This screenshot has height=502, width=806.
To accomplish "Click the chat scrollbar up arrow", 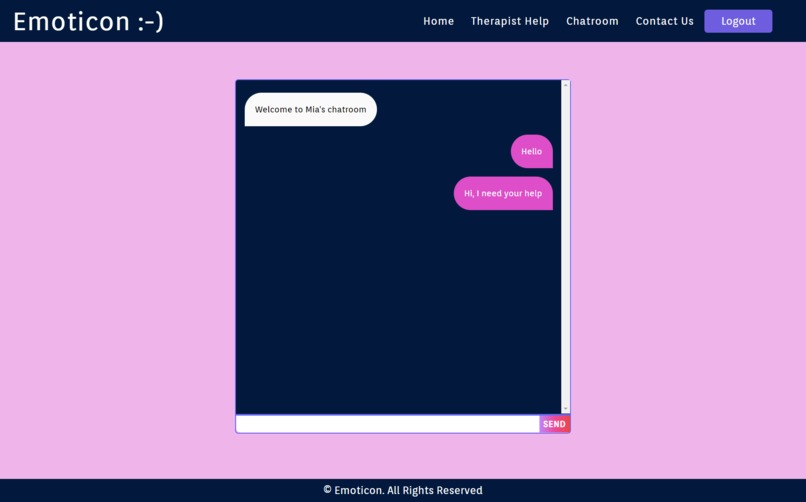I will tap(565, 85).
